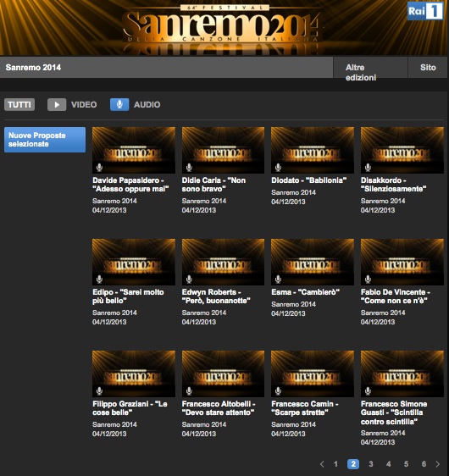This screenshot has width=449, height=476.
Task: Click microphone icon on Edwyn Roberts thumbnail
Action: [x=189, y=279]
